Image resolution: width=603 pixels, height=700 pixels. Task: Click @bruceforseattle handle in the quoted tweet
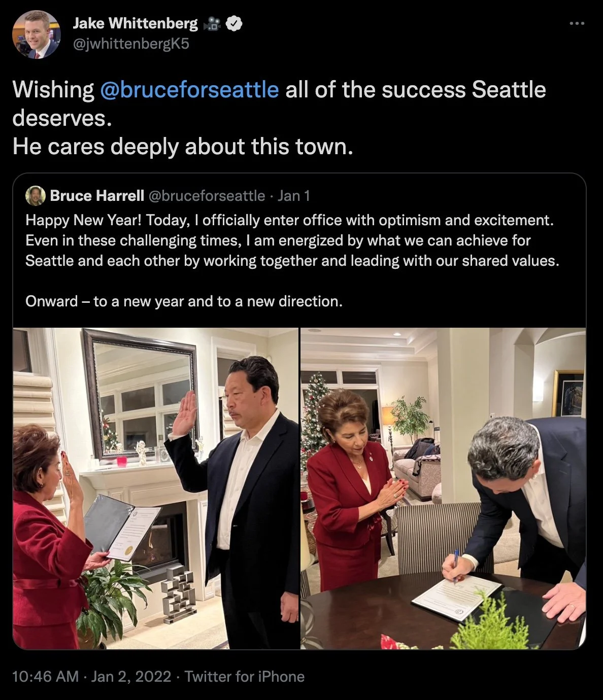point(207,196)
